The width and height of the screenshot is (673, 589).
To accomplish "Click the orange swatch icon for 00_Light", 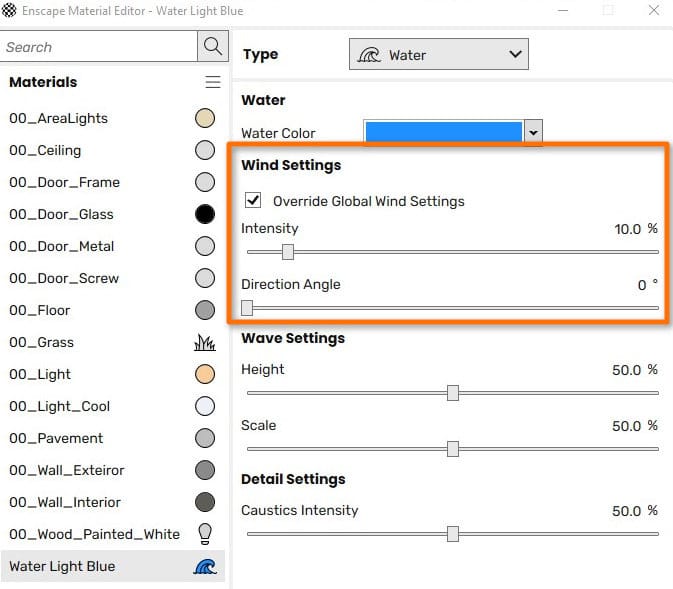I will tap(205, 374).
